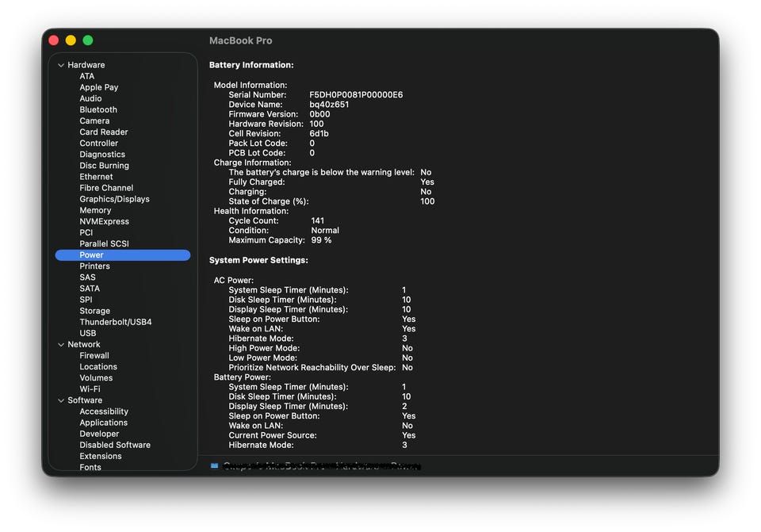This screenshot has width=761, height=532.
Task: Select the Power item in the sidebar
Action: [x=91, y=255]
